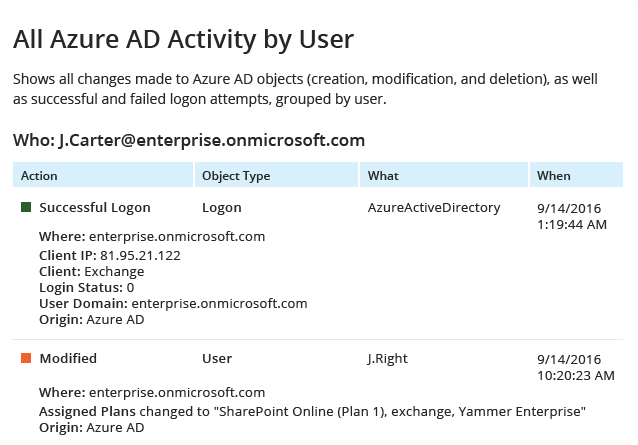Sort by the When column header
Screen dimensions: 638x445
click(553, 176)
